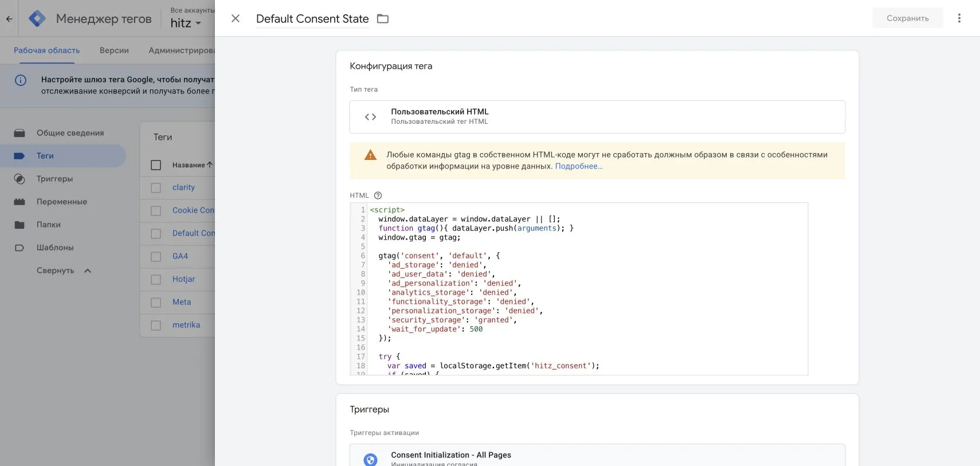
Task: Check the Default Con tag checkbox
Action: pos(156,234)
